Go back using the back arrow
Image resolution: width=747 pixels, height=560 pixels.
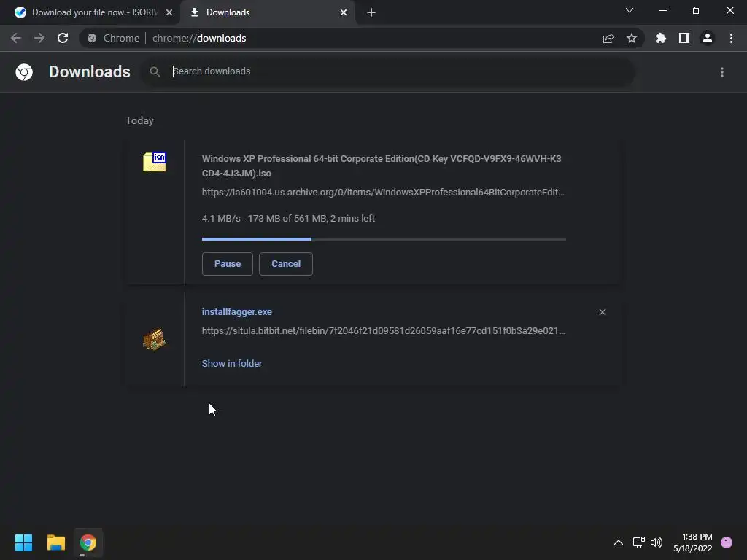coord(16,38)
